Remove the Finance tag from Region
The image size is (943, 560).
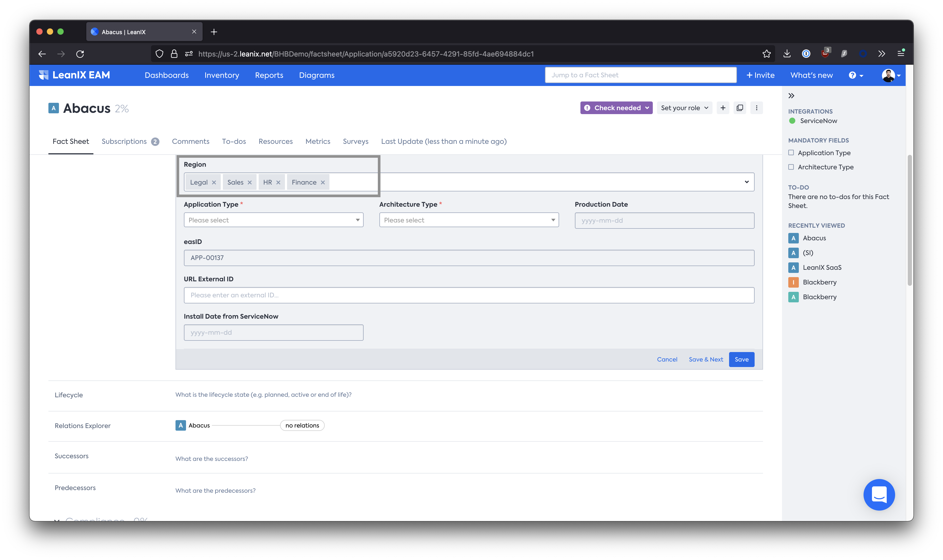tap(323, 183)
